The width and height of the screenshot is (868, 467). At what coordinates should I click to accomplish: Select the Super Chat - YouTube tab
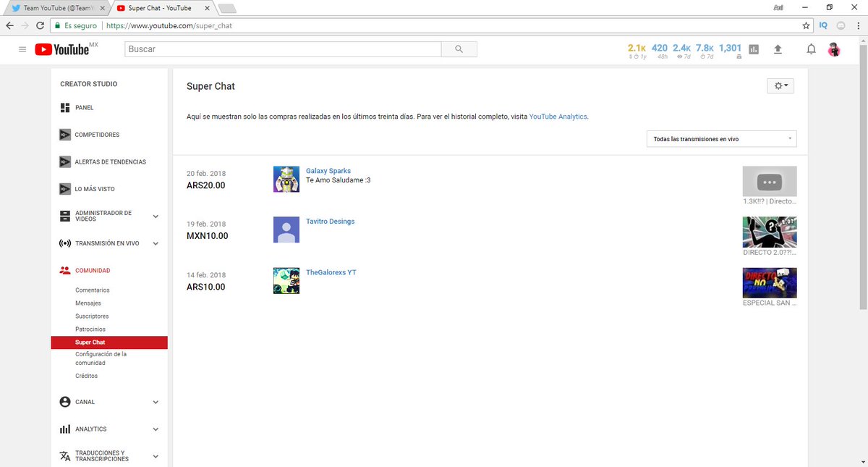pyautogui.click(x=164, y=8)
